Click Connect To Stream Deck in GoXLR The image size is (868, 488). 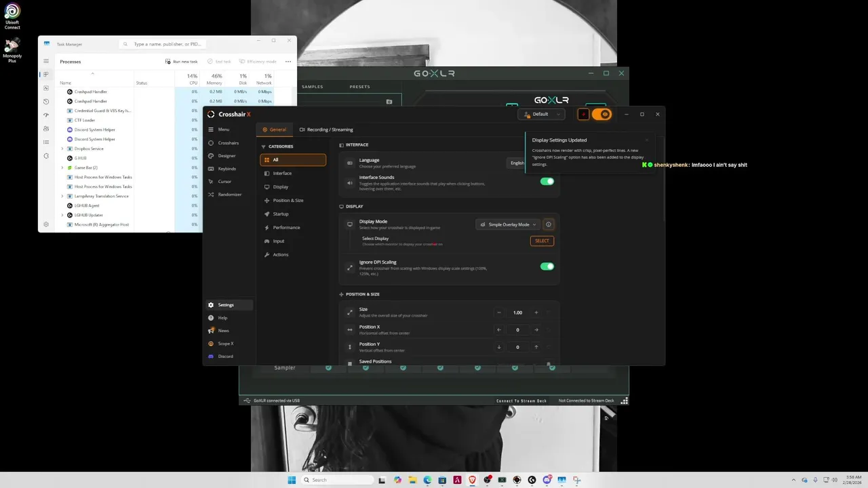pos(521,401)
